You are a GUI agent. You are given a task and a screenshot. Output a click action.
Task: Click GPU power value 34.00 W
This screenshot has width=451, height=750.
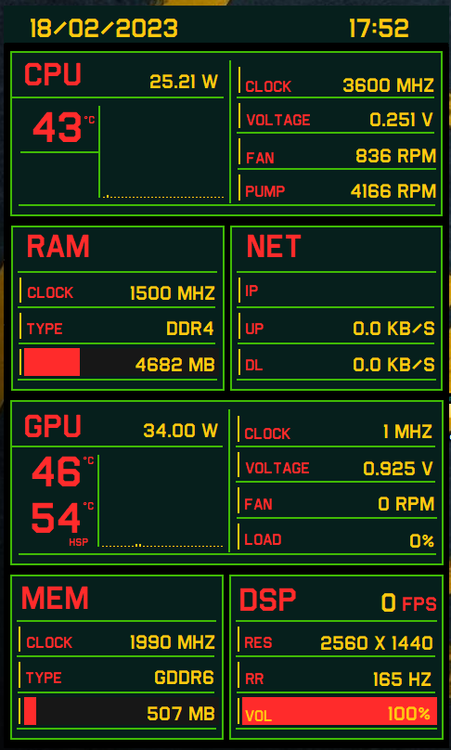tap(181, 431)
